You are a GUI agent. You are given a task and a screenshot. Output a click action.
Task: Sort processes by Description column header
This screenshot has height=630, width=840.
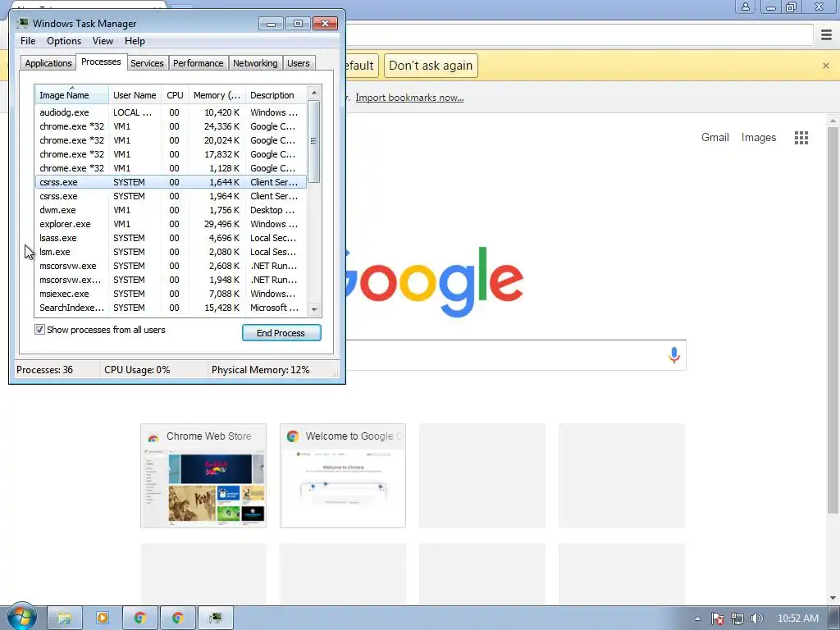(276, 95)
